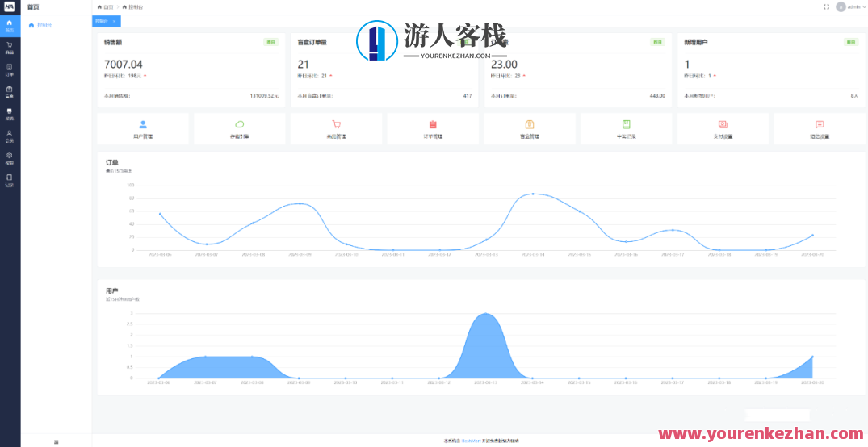The width and height of the screenshot is (868, 447).
Task: Open the 商品 shopping cart sidebar section
Action: pyautogui.click(x=10, y=48)
